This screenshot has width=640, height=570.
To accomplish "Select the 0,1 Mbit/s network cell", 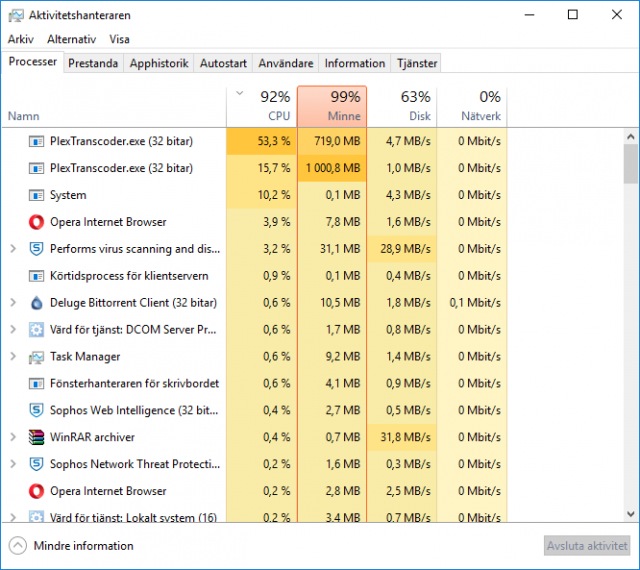I will 472,303.
